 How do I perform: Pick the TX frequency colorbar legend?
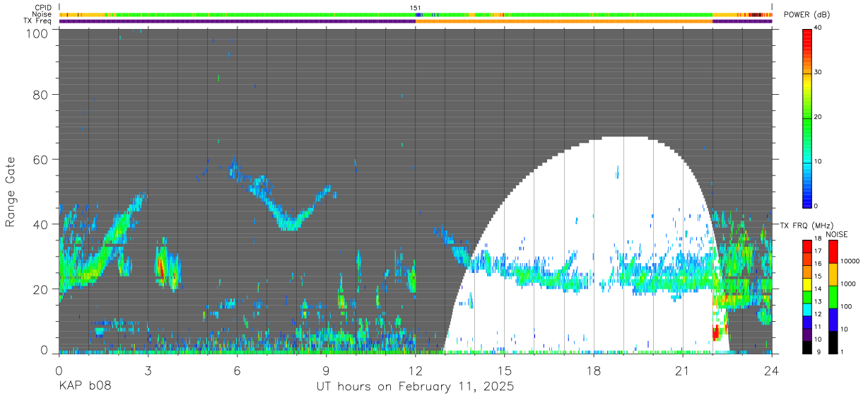[807, 296]
